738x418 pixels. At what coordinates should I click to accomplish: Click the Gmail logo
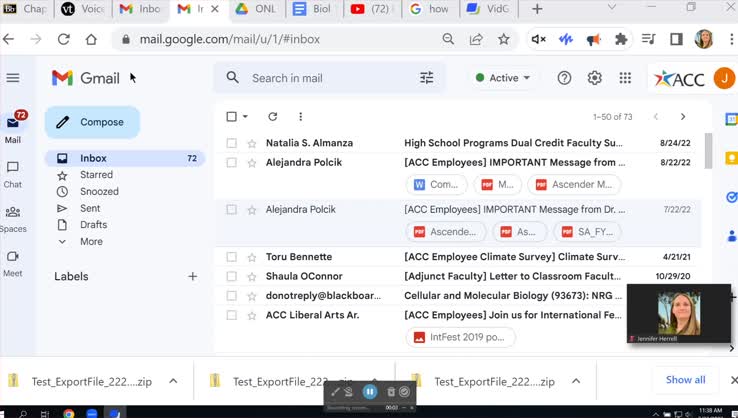pos(86,78)
